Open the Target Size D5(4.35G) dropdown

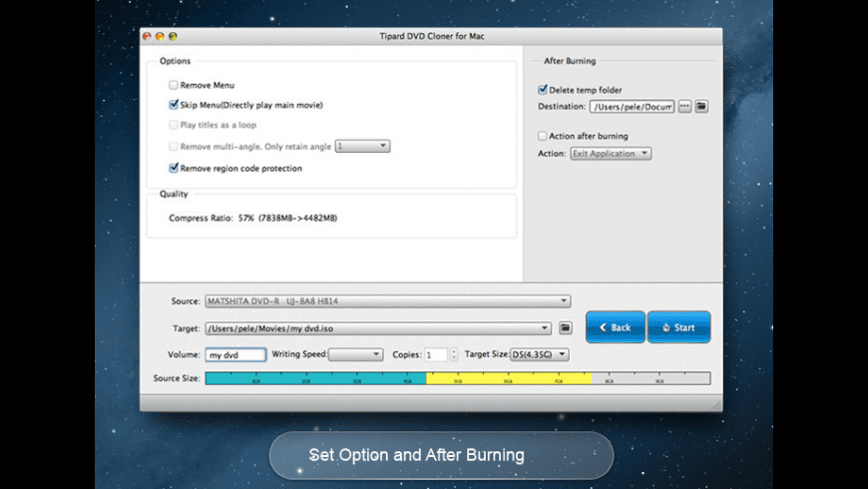[x=539, y=354]
